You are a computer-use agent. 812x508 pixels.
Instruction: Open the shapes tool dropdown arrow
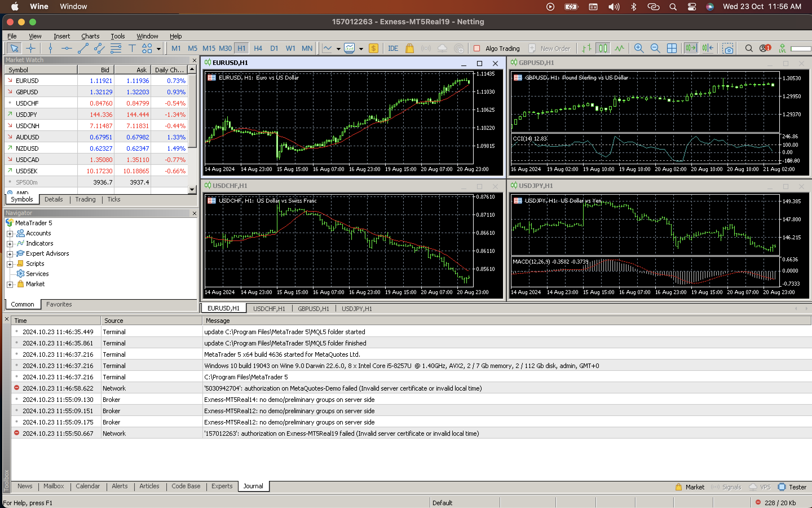pos(159,49)
